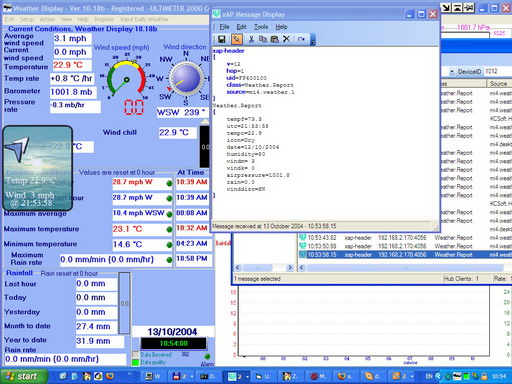This screenshot has width=512, height=384.
Task: Click the Save icon in xAP Message Display
Action: [x=221, y=39]
